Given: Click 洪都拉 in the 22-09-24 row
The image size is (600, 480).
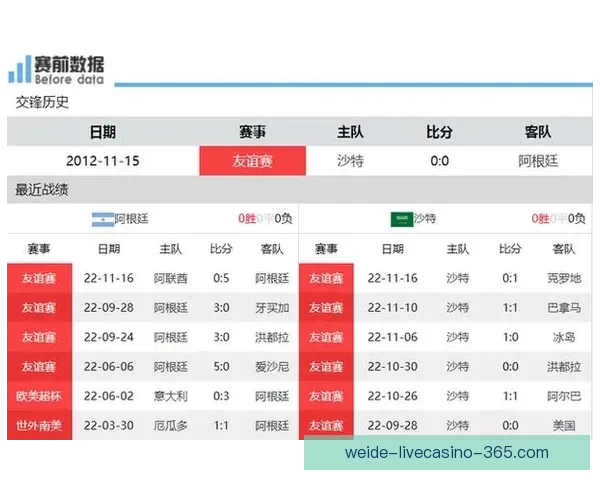Looking at the screenshot, I should [x=272, y=337].
